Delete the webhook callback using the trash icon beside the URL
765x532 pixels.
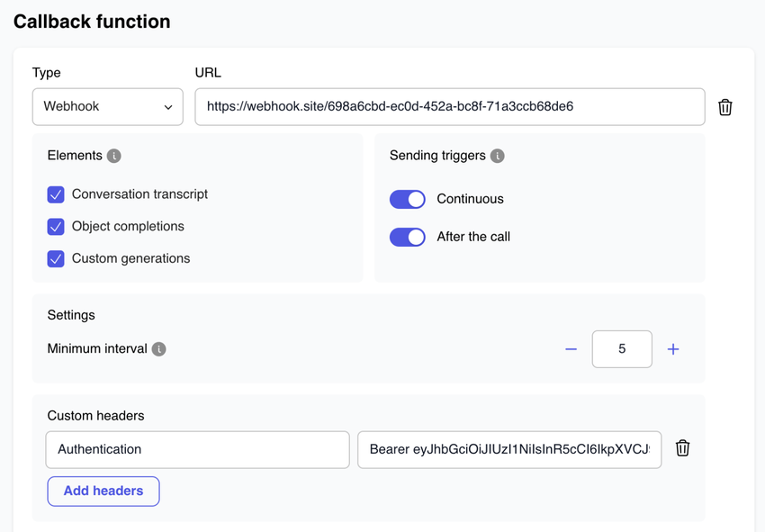724,107
